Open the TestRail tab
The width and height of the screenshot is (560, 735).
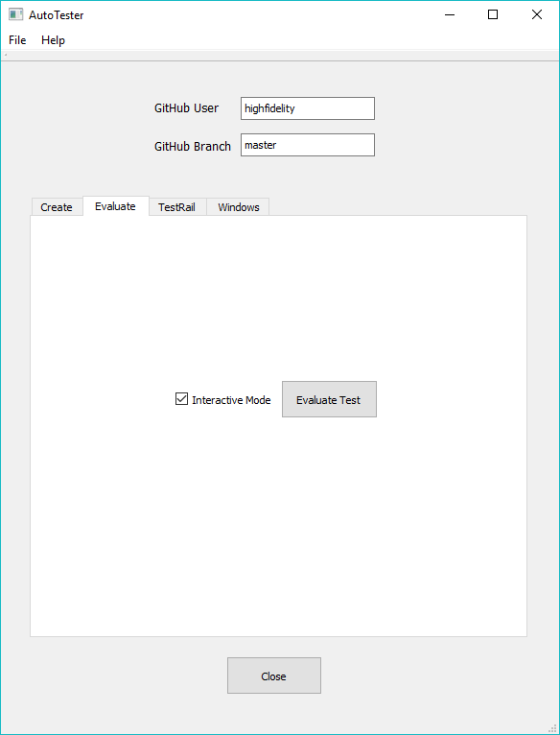176,207
